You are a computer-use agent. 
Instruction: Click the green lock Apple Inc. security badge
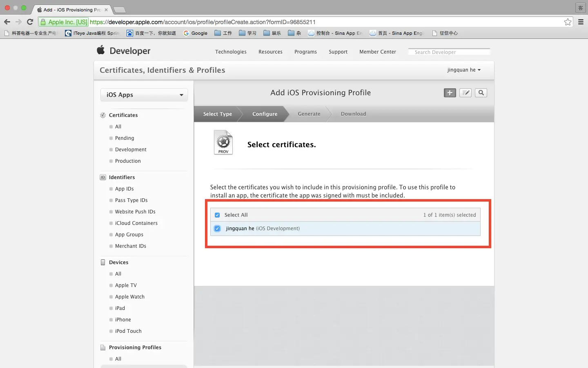pos(63,22)
